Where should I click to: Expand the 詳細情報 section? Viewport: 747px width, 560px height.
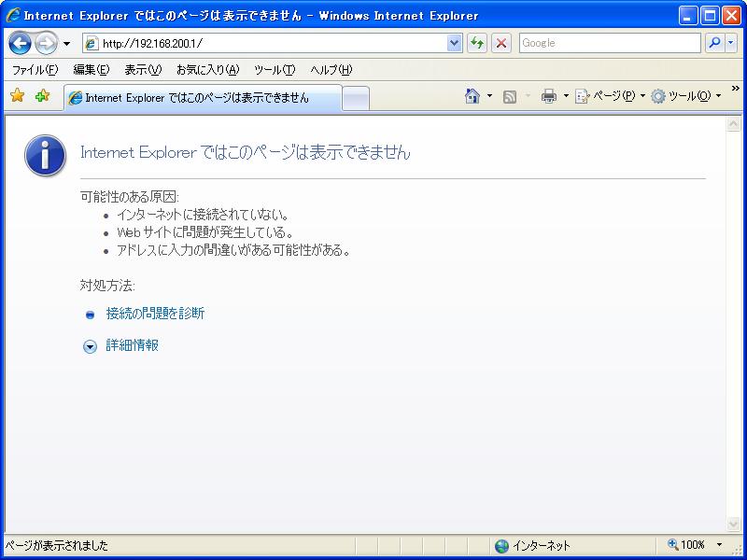coord(132,345)
